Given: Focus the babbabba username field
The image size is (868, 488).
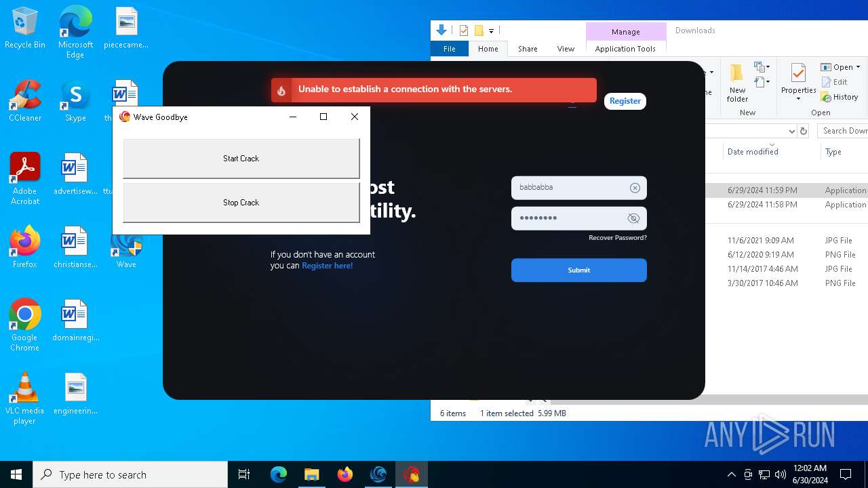Looking at the screenshot, I should tap(578, 188).
